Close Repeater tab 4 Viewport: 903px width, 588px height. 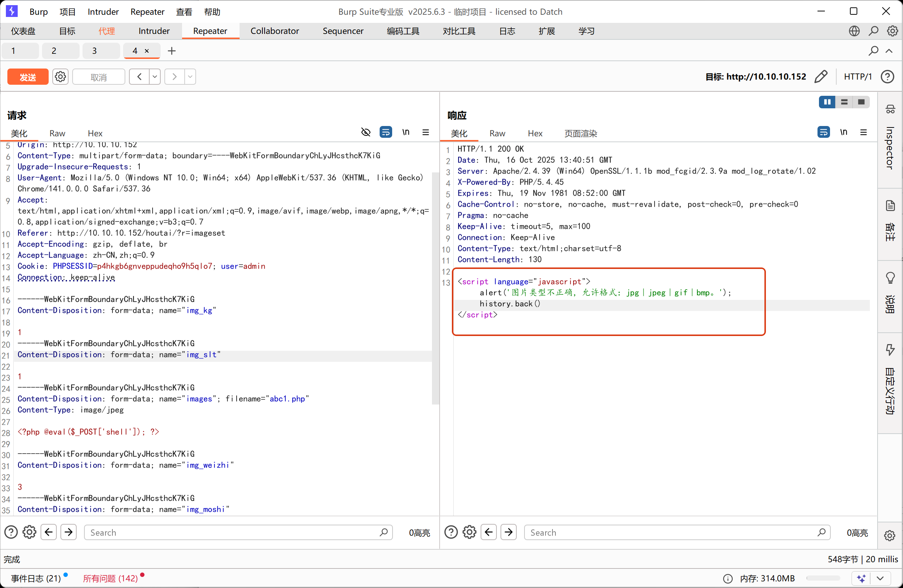pos(147,51)
